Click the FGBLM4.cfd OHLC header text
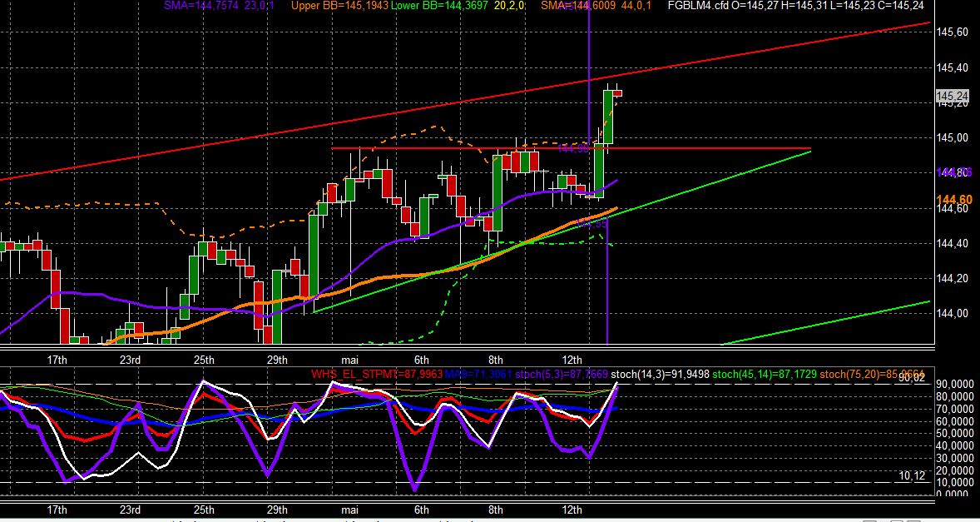 click(795, 6)
